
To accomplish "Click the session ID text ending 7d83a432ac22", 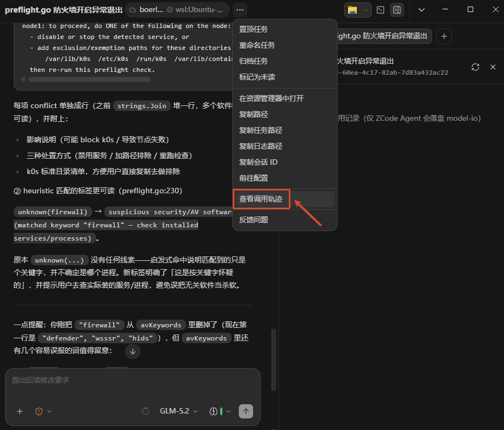I will click(x=393, y=72).
